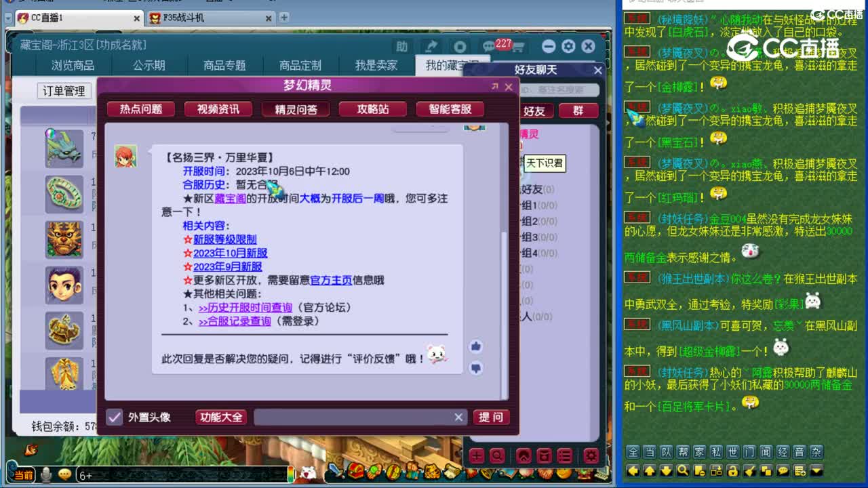Click the plus icon in friend chat toolbar
This screenshot has height=488, width=868.
point(477,456)
